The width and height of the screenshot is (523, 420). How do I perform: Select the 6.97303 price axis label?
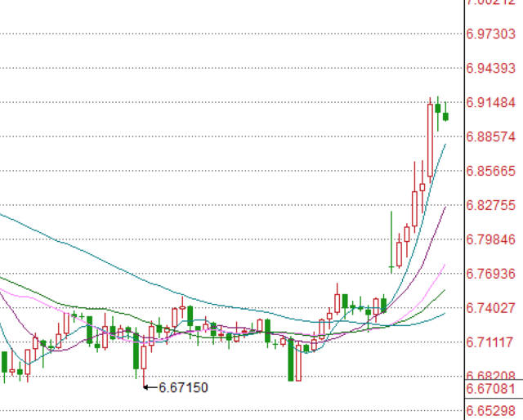490,34
